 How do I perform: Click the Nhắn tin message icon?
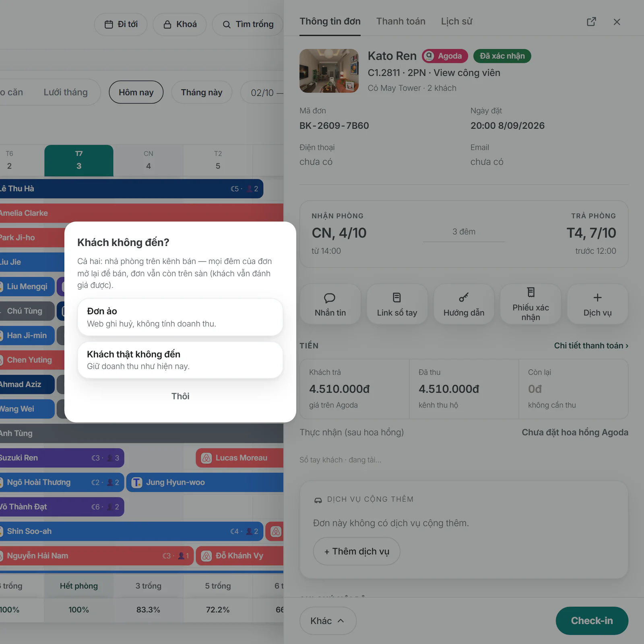330,298
